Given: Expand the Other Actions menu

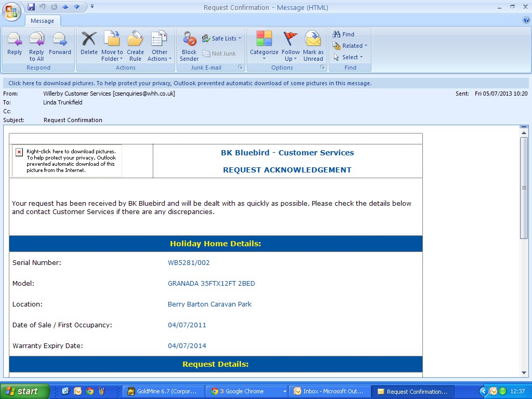Looking at the screenshot, I should pos(159,46).
